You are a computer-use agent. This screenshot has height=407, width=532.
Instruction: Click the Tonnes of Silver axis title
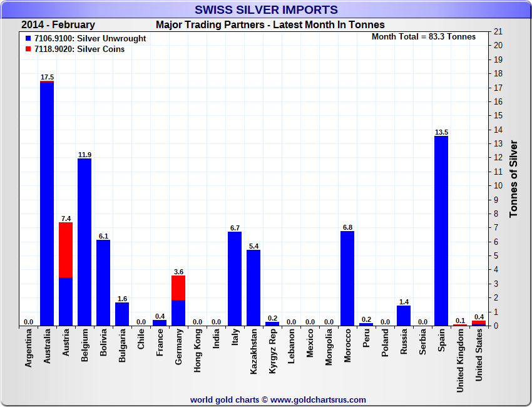513,178
